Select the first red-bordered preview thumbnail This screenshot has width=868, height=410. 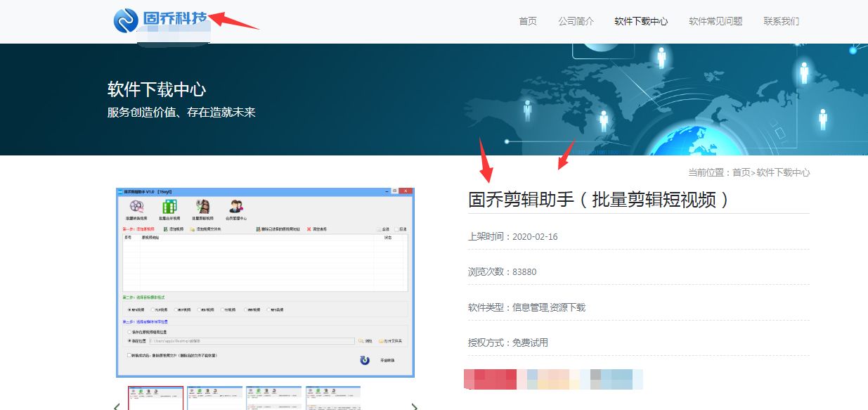156,397
